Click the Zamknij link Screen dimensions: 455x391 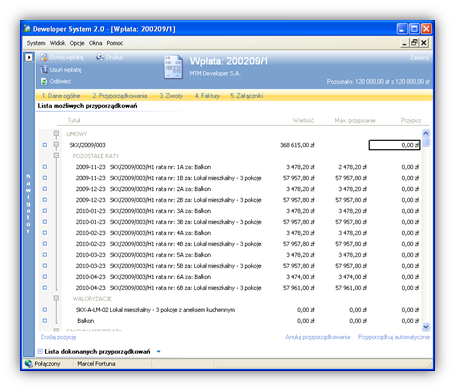click(419, 58)
